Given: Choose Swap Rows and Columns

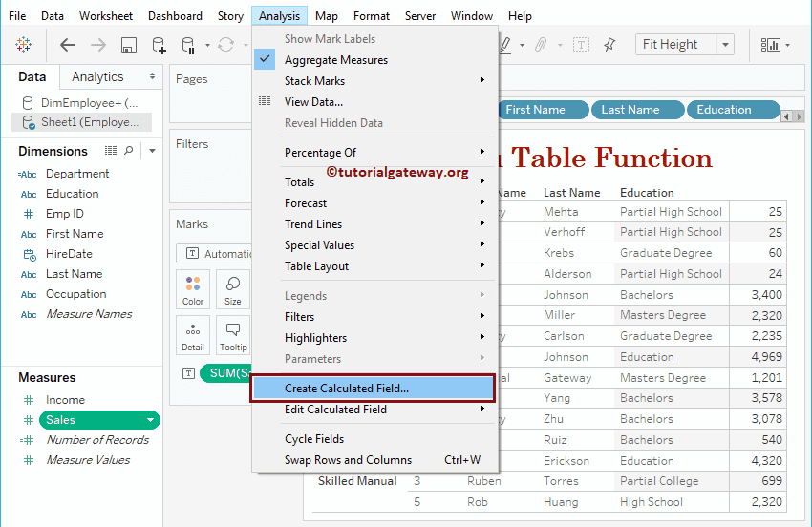Looking at the screenshot, I should click(374, 460).
